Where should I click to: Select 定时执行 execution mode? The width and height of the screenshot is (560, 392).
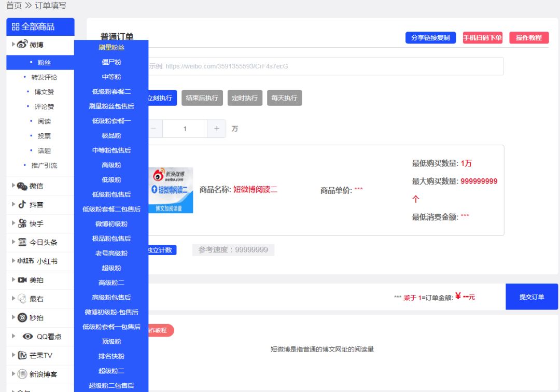[245, 98]
